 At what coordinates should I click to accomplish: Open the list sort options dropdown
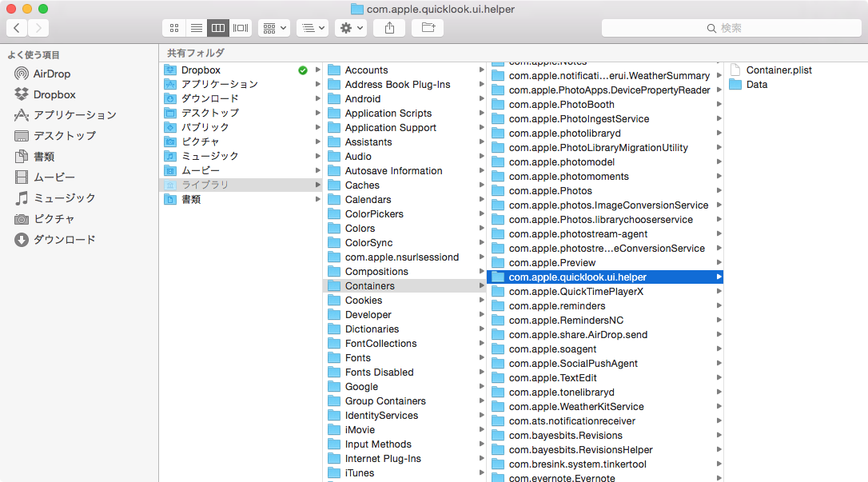click(313, 28)
